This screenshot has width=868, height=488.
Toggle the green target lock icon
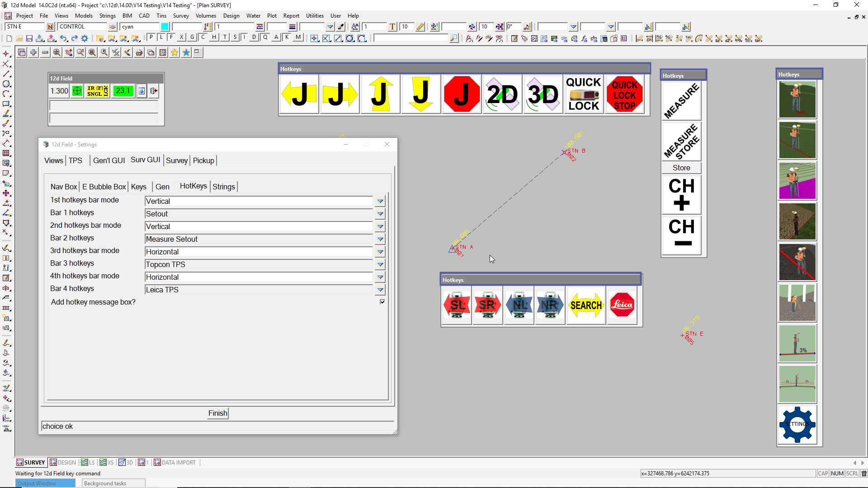click(x=77, y=91)
